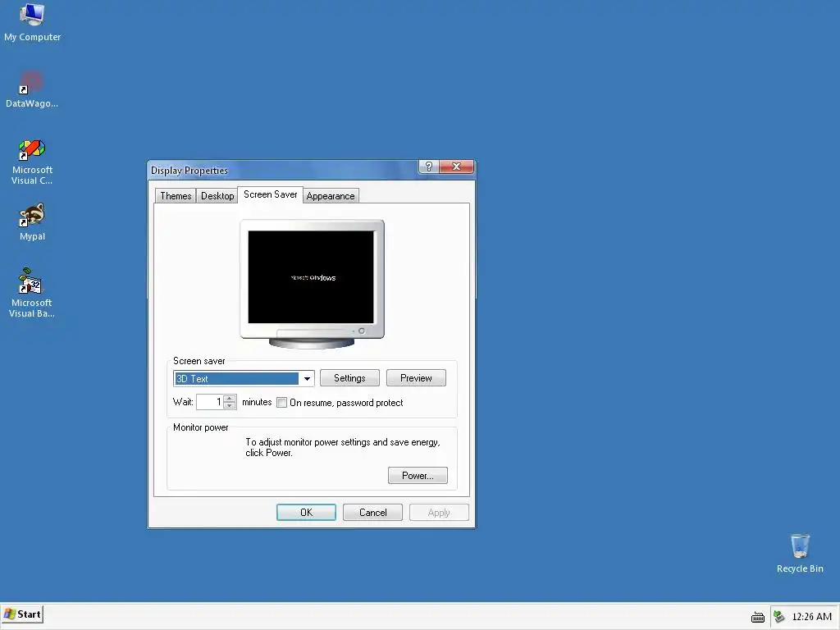Open the screen saver dropdown showing 3D Text
Screen dimensions: 840x630
click(x=307, y=379)
